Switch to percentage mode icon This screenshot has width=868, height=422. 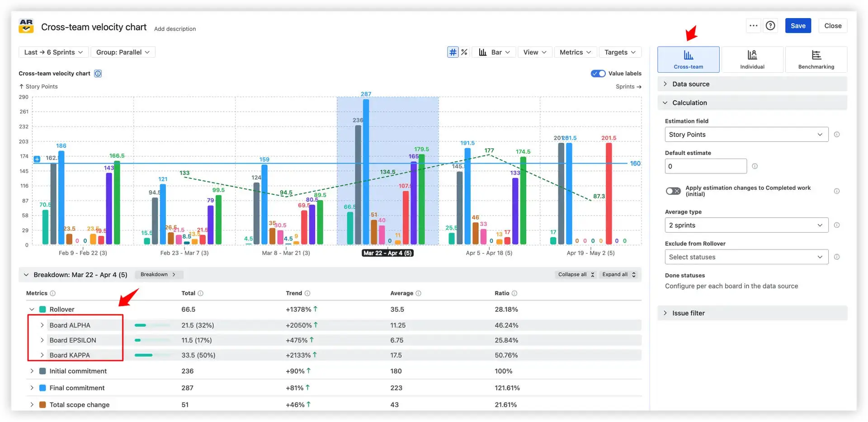[x=464, y=52]
